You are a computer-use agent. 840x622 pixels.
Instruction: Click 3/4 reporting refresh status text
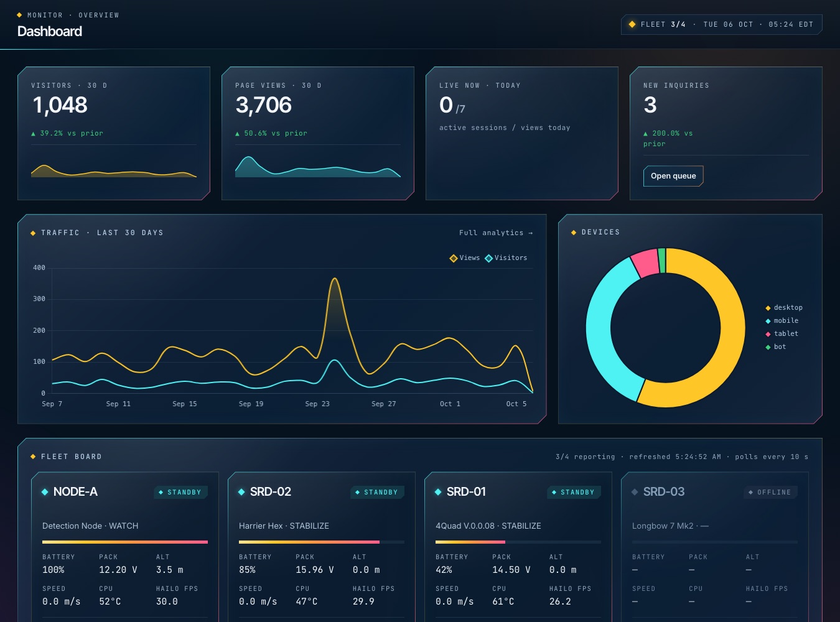[682, 457]
